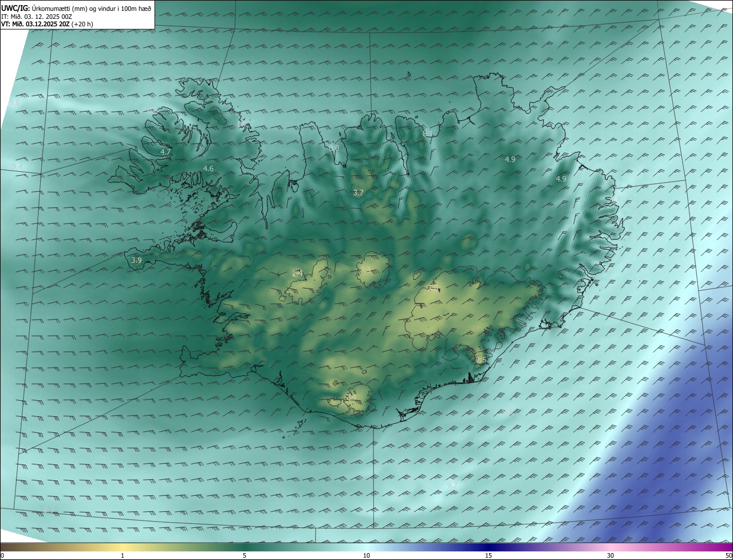Click the "0" tick label on the color scale
The height and width of the screenshot is (560, 733).
coord(2,555)
